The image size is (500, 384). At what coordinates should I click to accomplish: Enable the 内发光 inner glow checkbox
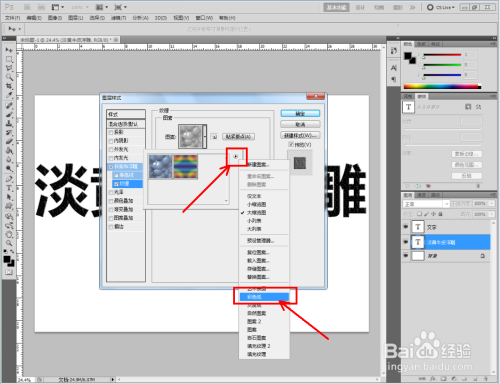click(x=111, y=158)
